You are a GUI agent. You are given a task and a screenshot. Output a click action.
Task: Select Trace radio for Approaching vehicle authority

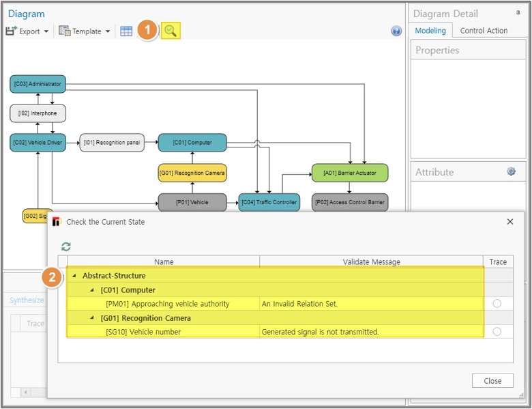click(497, 304)
